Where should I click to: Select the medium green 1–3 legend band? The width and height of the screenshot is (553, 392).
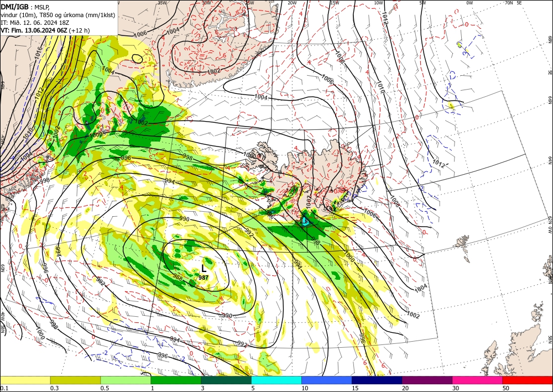click(176, 380)
